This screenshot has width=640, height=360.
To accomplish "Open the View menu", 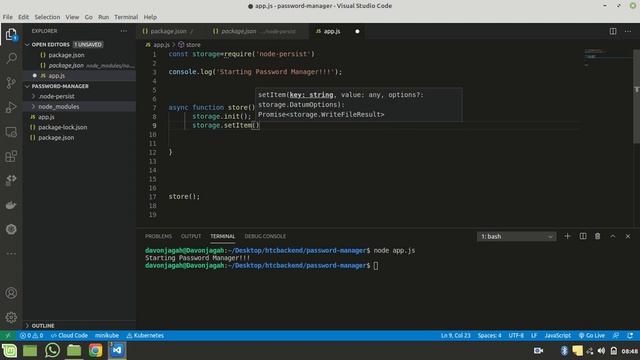I will [x=72, y=17].
